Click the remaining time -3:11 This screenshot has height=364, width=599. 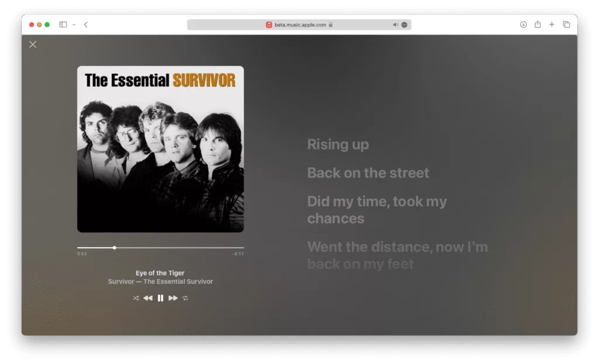click(x=238, y=254)
